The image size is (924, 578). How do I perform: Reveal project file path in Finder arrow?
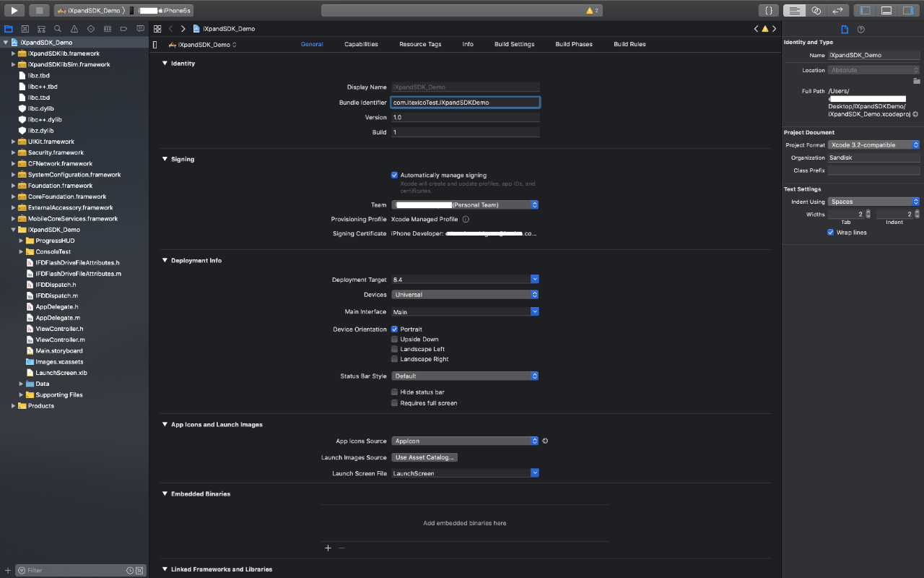(915, 114)
